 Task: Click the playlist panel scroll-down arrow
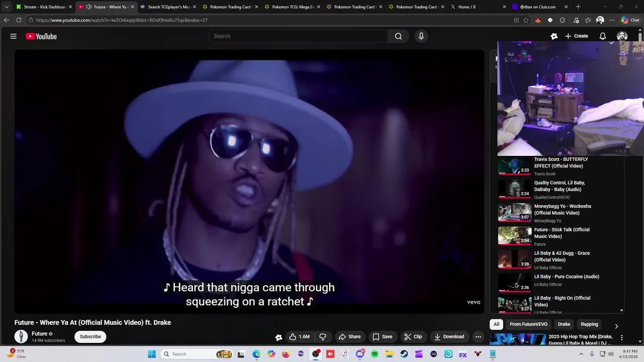click(x=621, y=311)
